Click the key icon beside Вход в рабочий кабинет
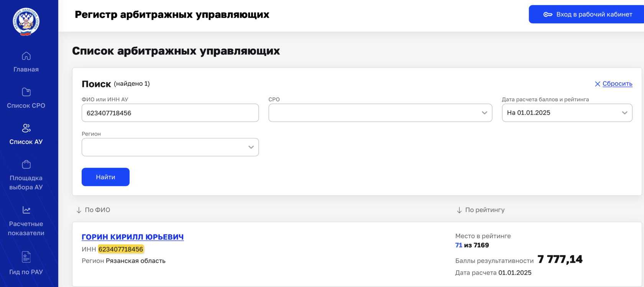 tap(548, 15)
